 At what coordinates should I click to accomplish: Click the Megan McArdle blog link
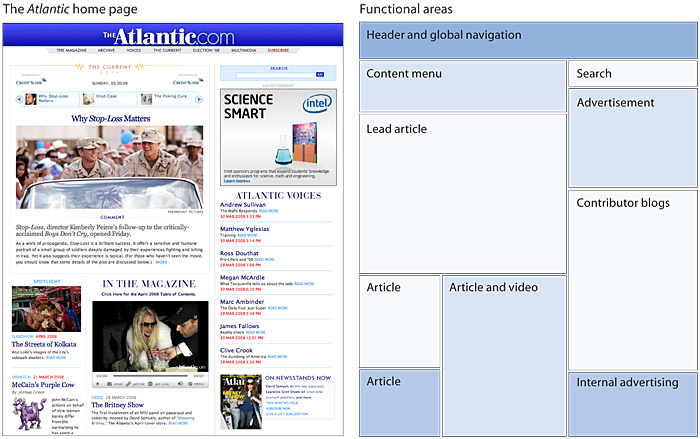point(245,278)
